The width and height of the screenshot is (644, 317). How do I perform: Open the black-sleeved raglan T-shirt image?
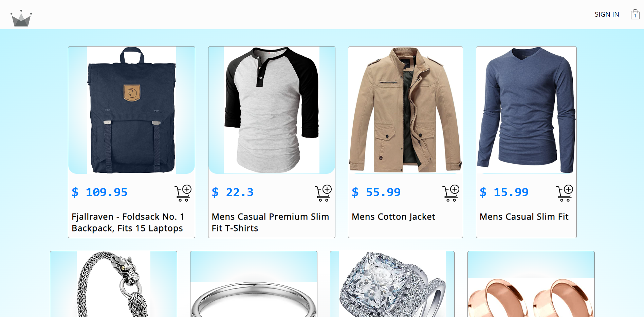272,110
